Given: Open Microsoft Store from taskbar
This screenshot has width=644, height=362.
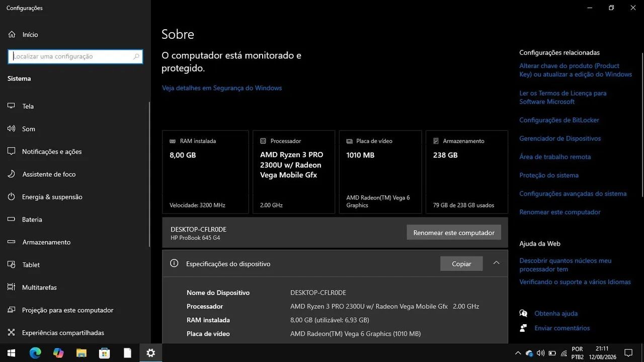Looking at the screenshot, I should point(104,353).
